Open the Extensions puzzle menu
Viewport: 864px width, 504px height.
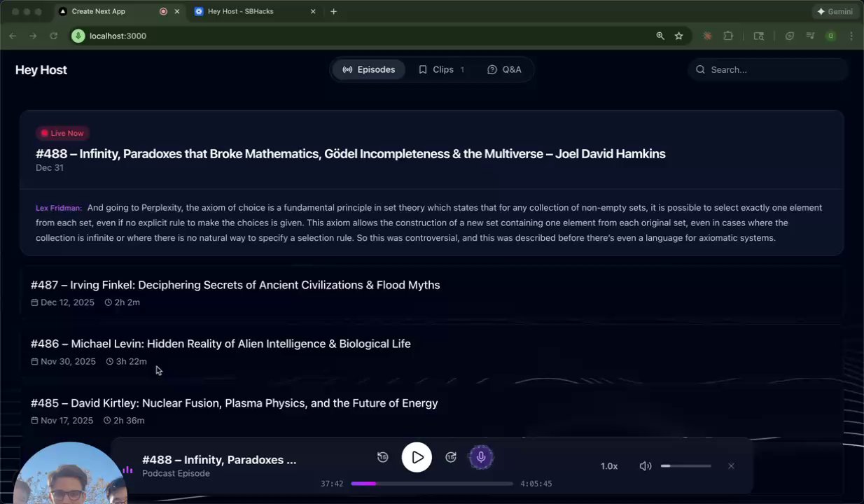(728, 36)
